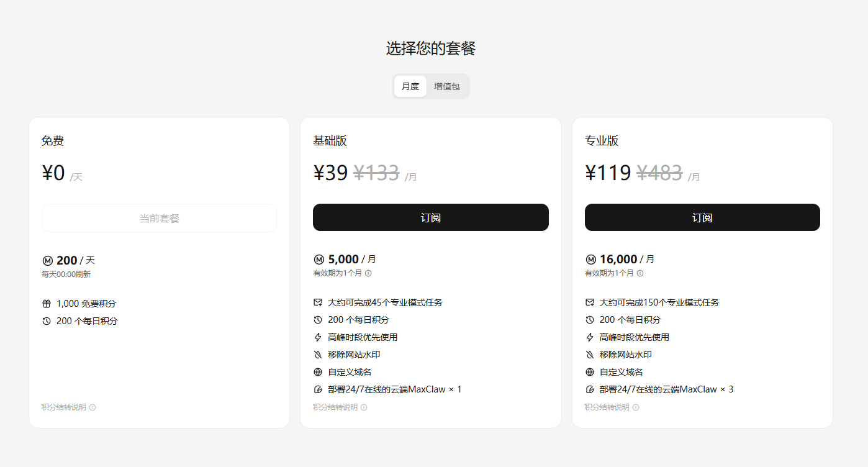Switch to the 增值包 tab

click(447, 86)
